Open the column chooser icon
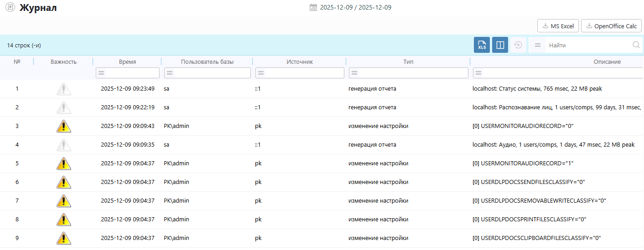The height and width of the screenshot is (250, 644). [x=500, y=45]
